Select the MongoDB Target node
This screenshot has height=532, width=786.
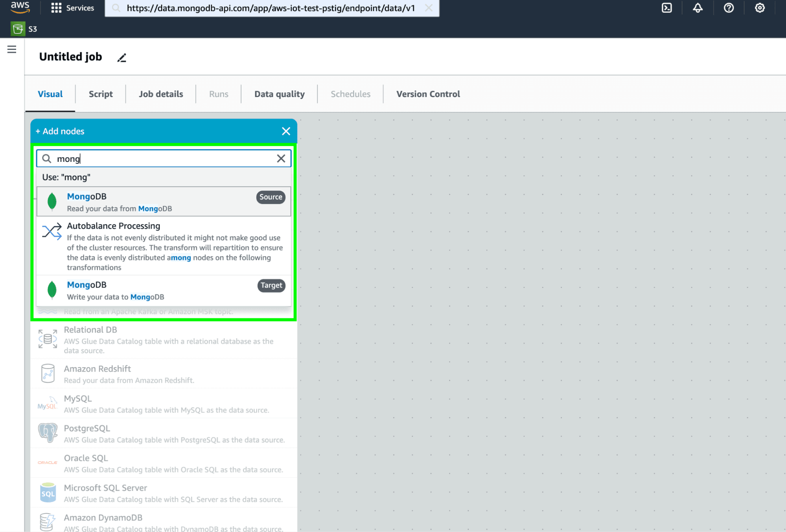point(164,290)
